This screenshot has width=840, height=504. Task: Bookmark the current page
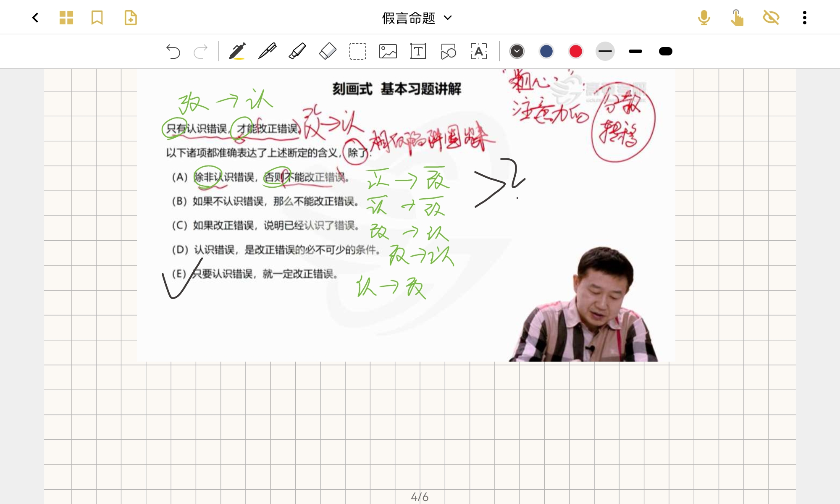click(x=97, y=18)
